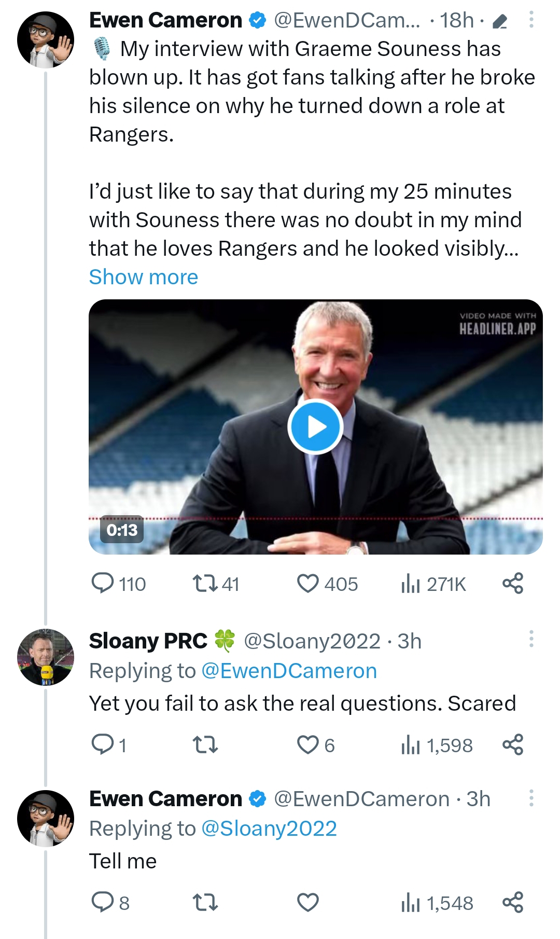The image size is (560, 939).
Task: Share the "Tell me" reply
Action: (x=513, y=903)
